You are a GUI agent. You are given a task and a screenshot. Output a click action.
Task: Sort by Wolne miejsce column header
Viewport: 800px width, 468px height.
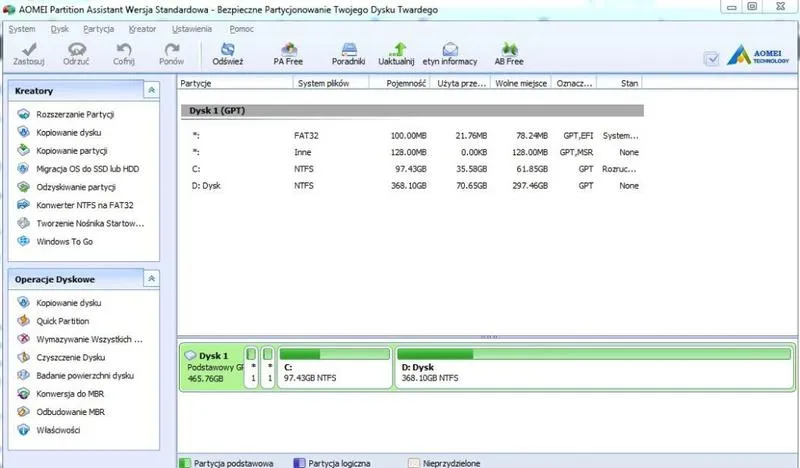click(521, 83)
